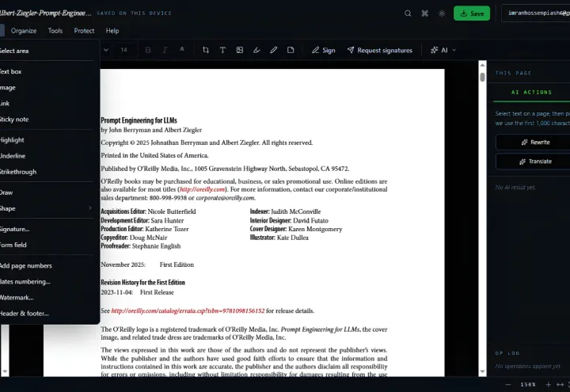
Task: Choose Sticky note from the menu
Action: pyautogui.click(x=48, y=120)
